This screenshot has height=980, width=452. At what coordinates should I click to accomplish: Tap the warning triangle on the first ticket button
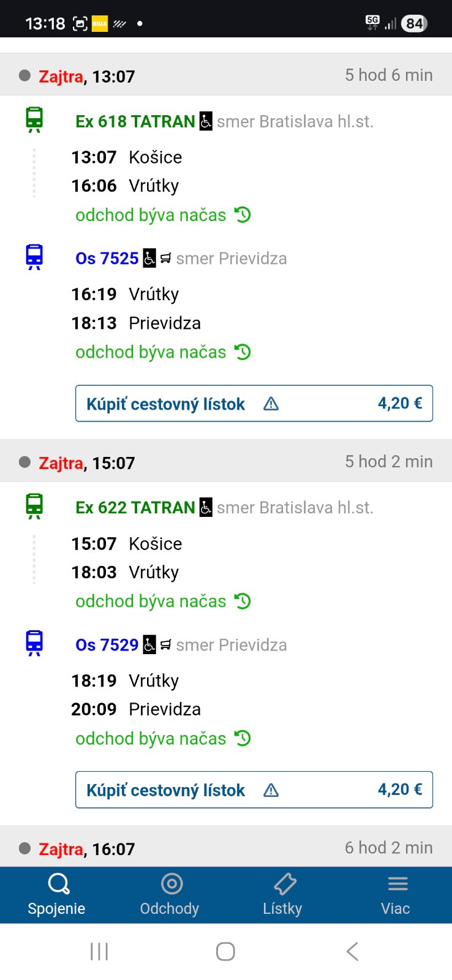(271, 404)
